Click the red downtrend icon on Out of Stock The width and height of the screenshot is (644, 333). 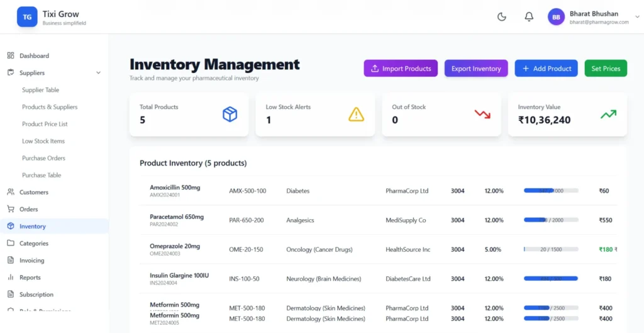tap(482, 114)
